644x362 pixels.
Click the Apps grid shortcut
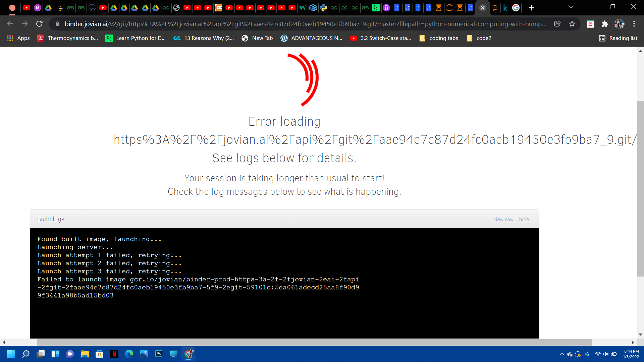18,38
